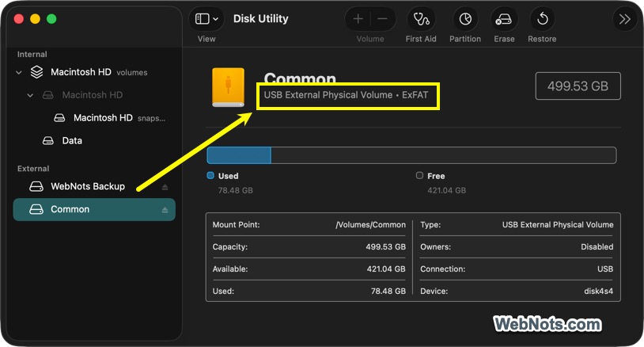The height and width of the screenshot is (347, 644).
Task: Click the Owners Disabled value
Action: (597, 247)
